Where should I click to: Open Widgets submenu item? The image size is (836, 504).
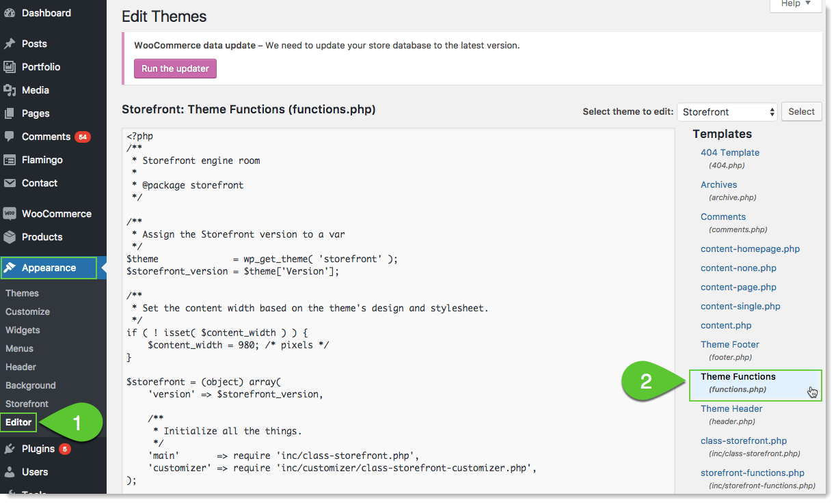(23, 330)
